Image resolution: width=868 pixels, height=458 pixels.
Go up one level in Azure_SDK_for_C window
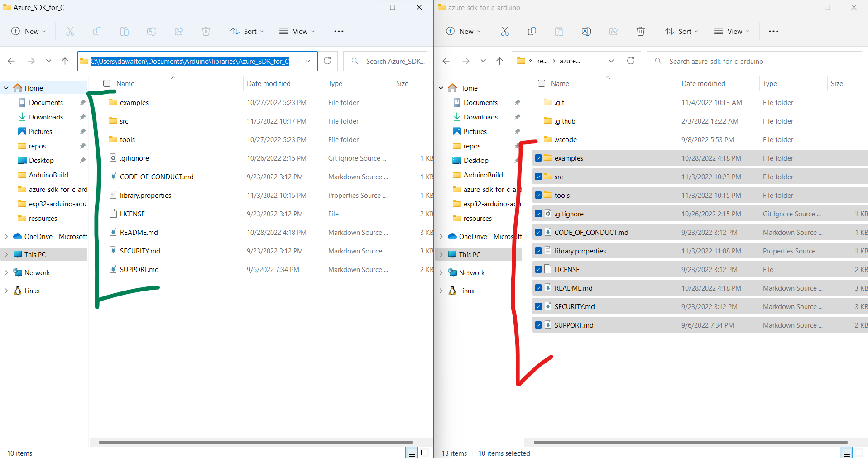65,61
